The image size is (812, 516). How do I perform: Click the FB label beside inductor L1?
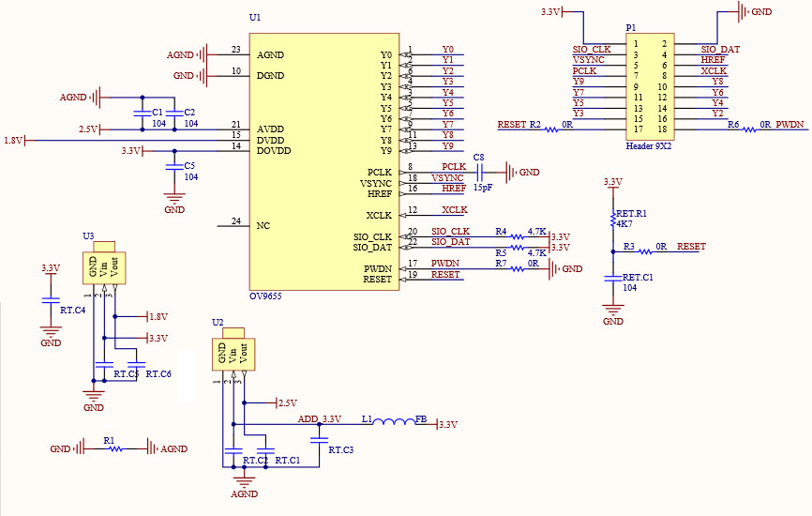422,418
